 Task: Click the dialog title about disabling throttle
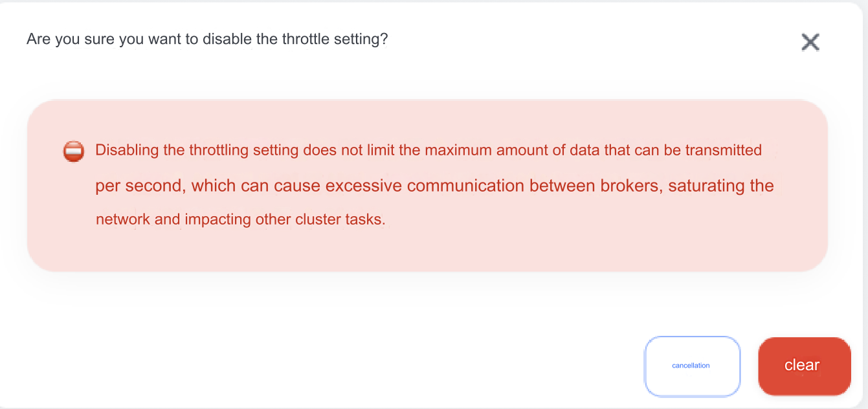(x=206, y=39)
